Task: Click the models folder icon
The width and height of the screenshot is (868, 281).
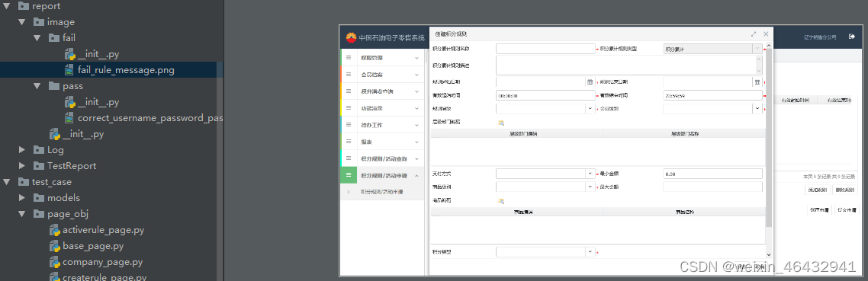Action: coord(39,198)
